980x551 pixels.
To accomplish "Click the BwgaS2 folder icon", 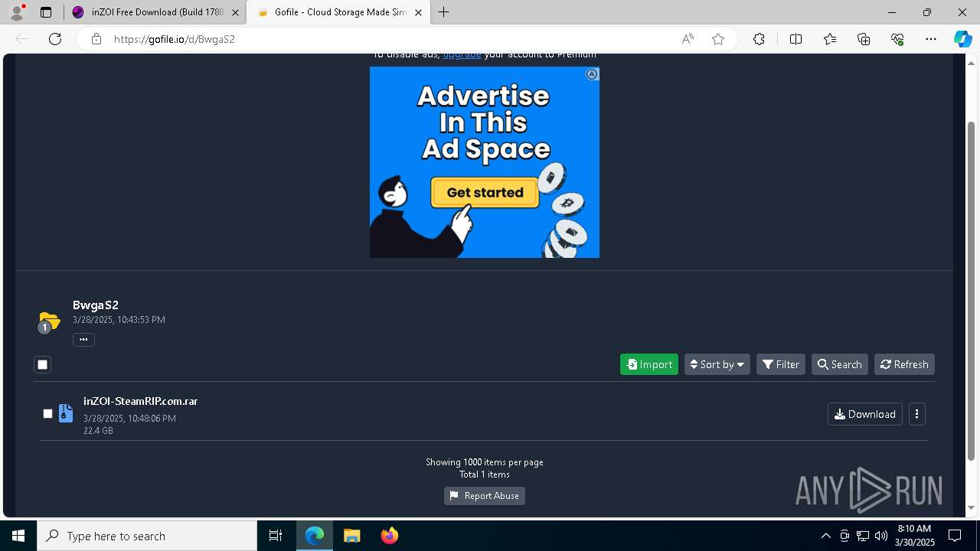I will pyautogui.click(x=49, y=320).
